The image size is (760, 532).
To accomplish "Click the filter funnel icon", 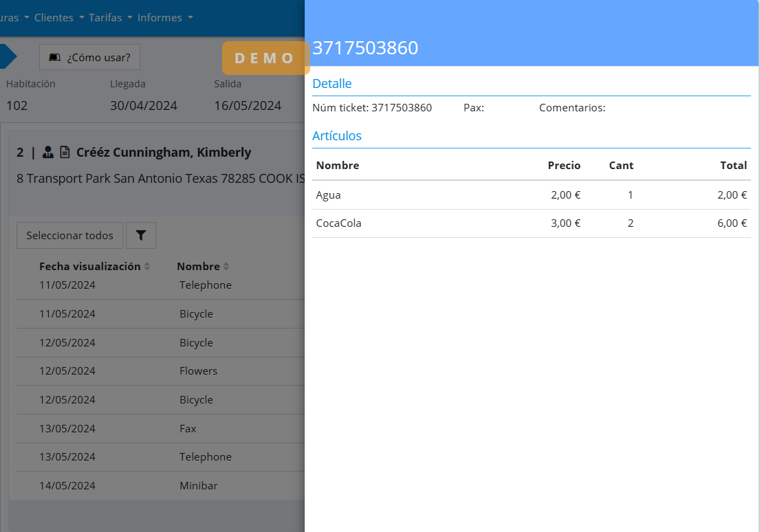I will click(141, 236).
